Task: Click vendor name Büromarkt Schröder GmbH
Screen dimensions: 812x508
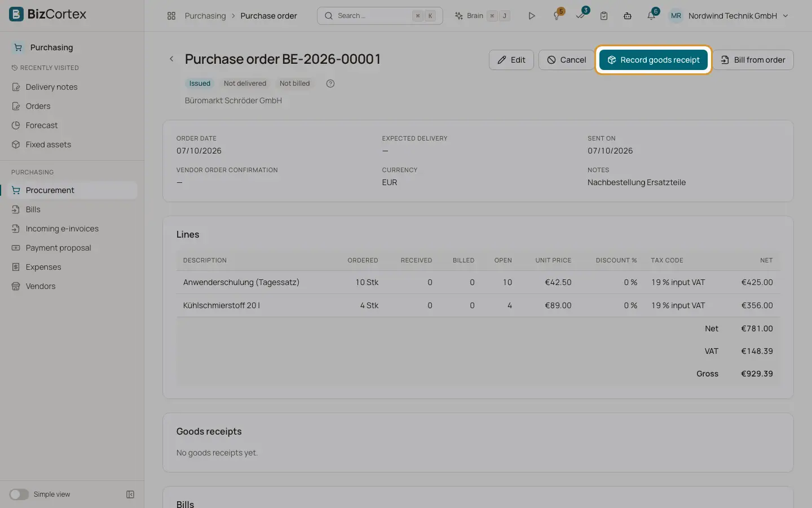Action: click(x=233, y=100)
